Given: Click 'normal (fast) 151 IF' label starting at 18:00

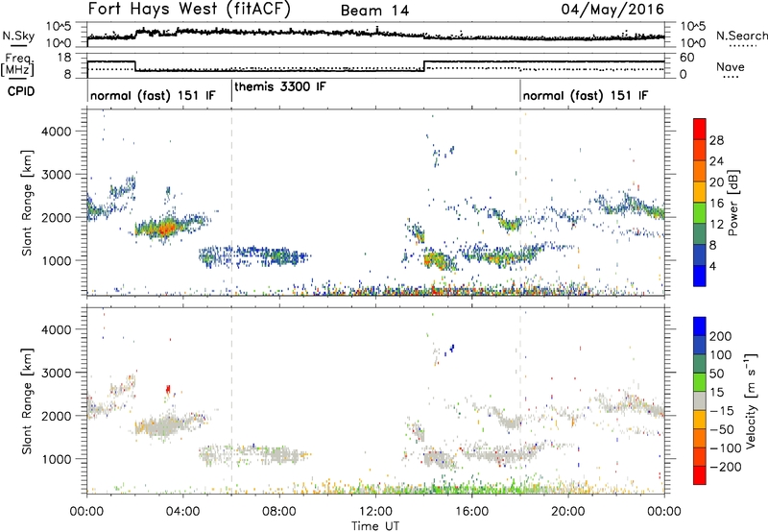Looking at the screenshot, I should pyautogui.click(x=586, y=95).
